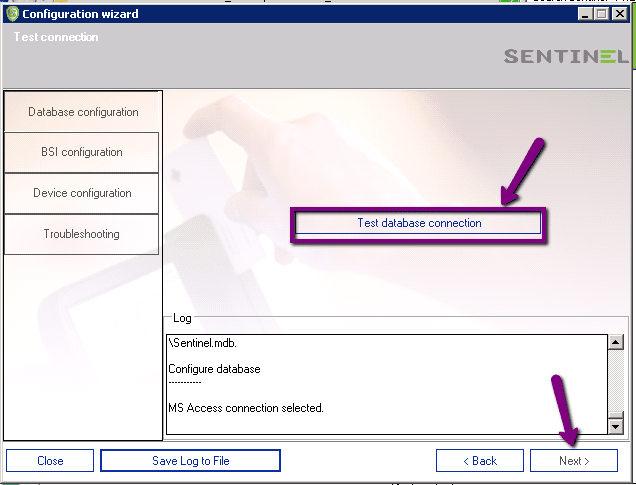Image resolution: width=636 pixels, height=485 pixels.
Task: Click the 'Configure database' log line
Action: pyautogui.click(x=214, y=369)
